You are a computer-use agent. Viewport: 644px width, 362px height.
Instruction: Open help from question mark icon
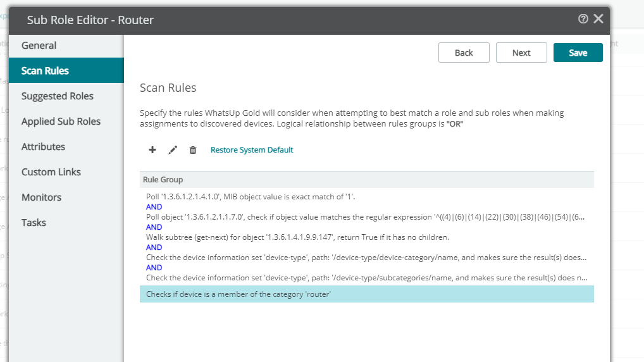[583, 19]
